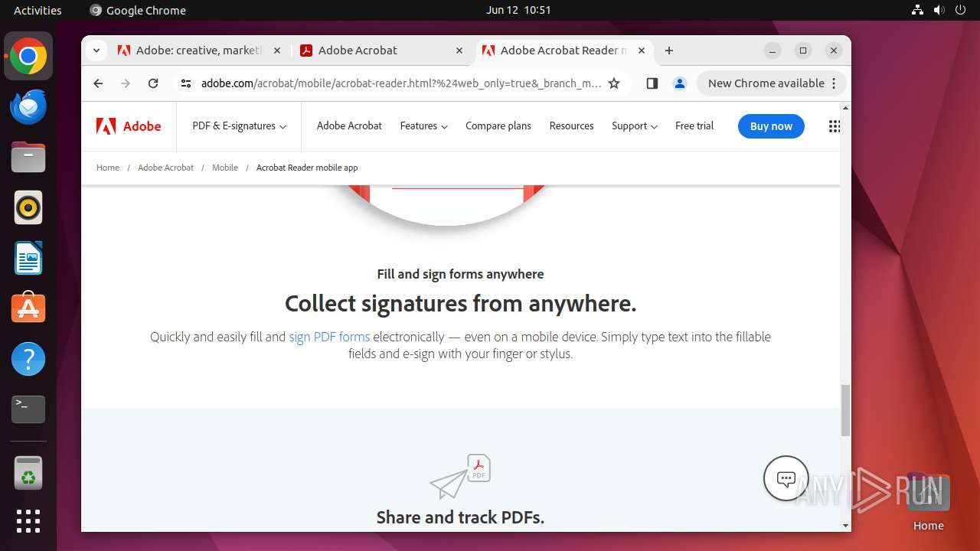Toggle the Chrome side panel

tap(652, 83)
